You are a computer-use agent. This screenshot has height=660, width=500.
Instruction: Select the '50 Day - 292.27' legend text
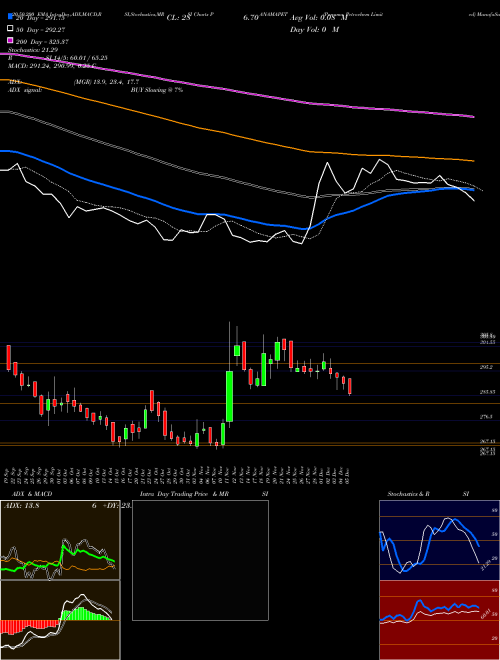pyautogui.click(x=40, y=29)
